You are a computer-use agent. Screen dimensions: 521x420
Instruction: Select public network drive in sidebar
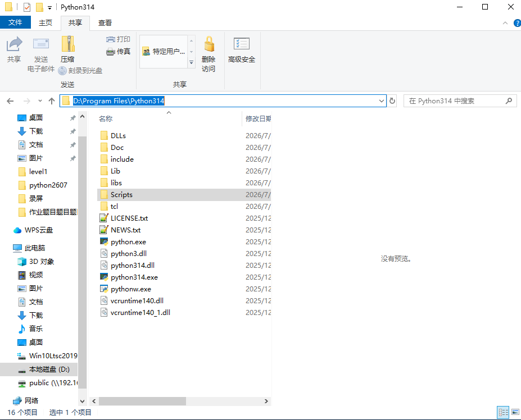point(53,383)
